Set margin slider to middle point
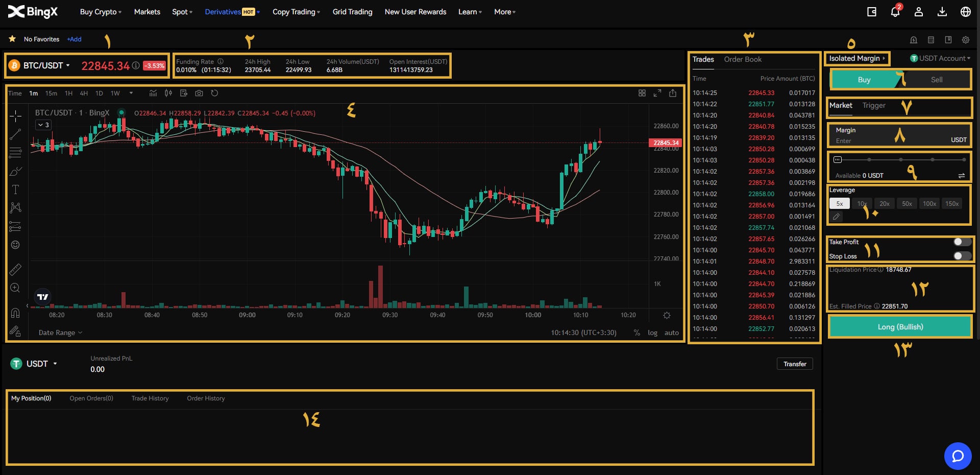This screenshot has height=475, width=980. click(900, 160)
